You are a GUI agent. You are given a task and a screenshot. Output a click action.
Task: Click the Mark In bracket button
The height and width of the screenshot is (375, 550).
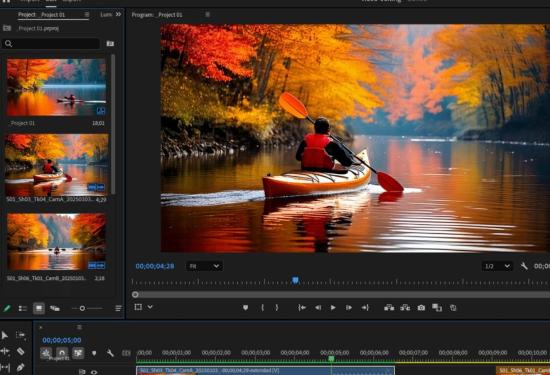tap(262, 308)
